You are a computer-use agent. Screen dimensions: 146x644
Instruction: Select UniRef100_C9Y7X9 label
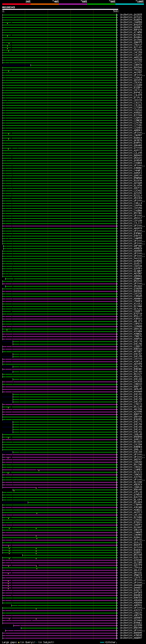pos(131,359)
